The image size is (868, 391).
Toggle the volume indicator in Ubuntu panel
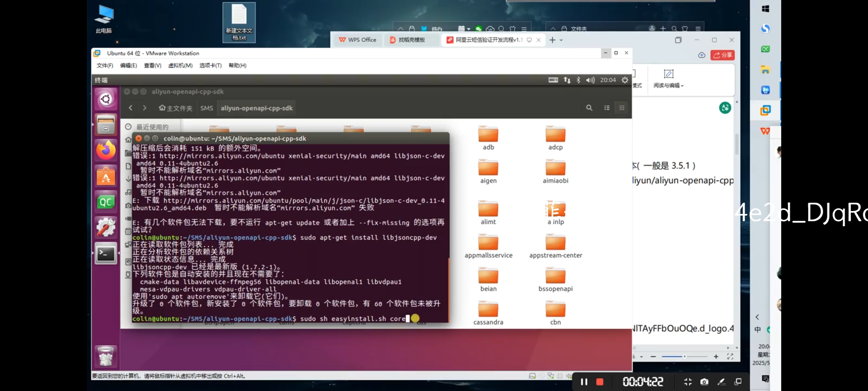(590, 80)
